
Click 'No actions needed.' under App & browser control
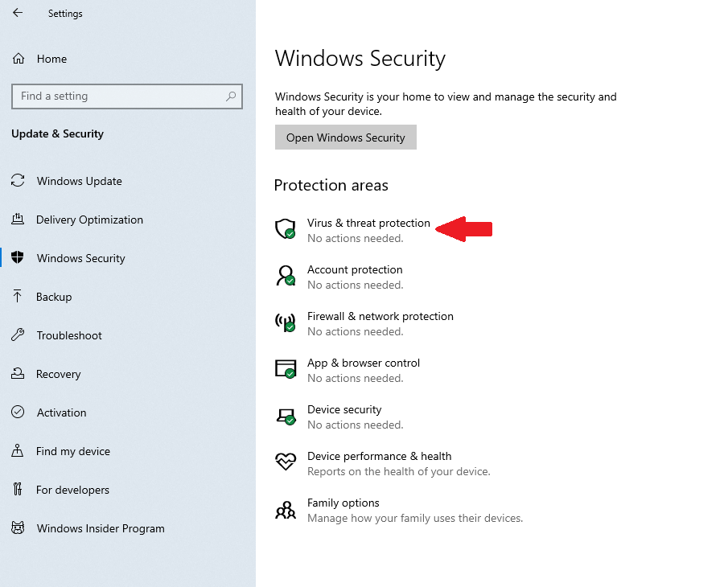356,378
